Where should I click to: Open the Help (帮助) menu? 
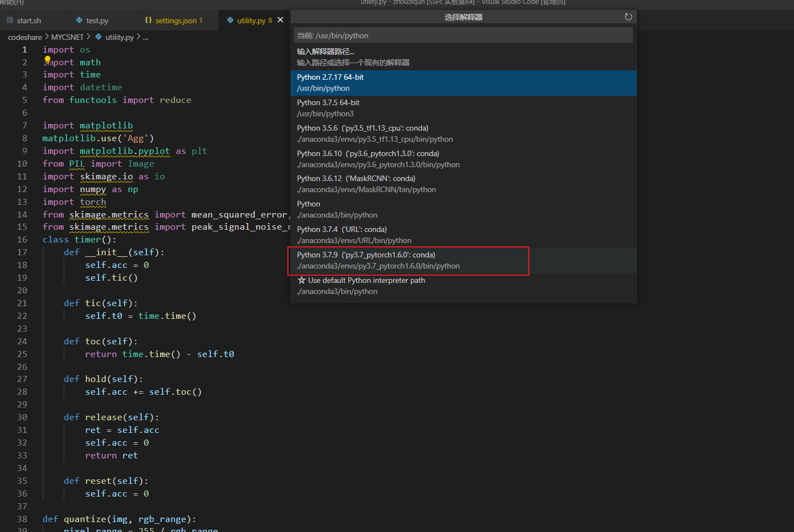(12, 3)
